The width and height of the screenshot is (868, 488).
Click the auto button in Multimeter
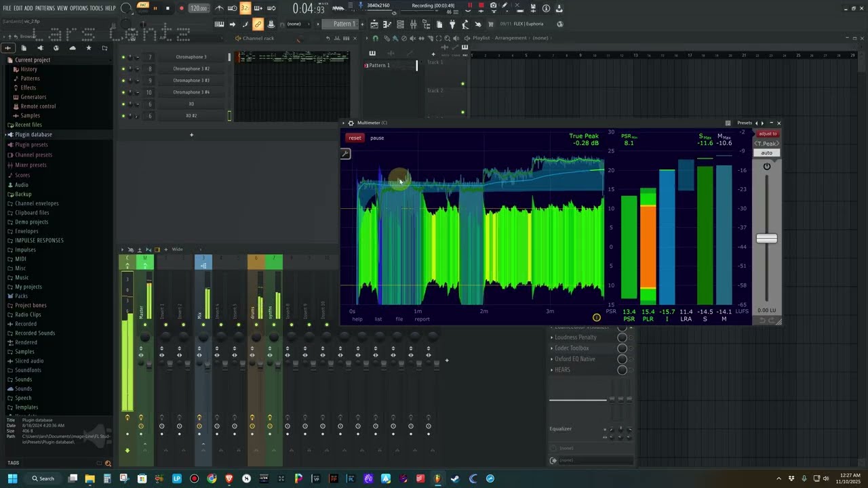pyautogui.click(x=767, y=152)
